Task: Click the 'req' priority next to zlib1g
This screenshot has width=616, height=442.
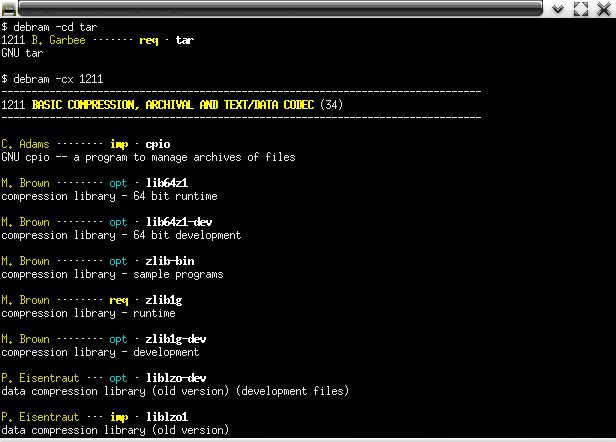Action: [119, 301]
